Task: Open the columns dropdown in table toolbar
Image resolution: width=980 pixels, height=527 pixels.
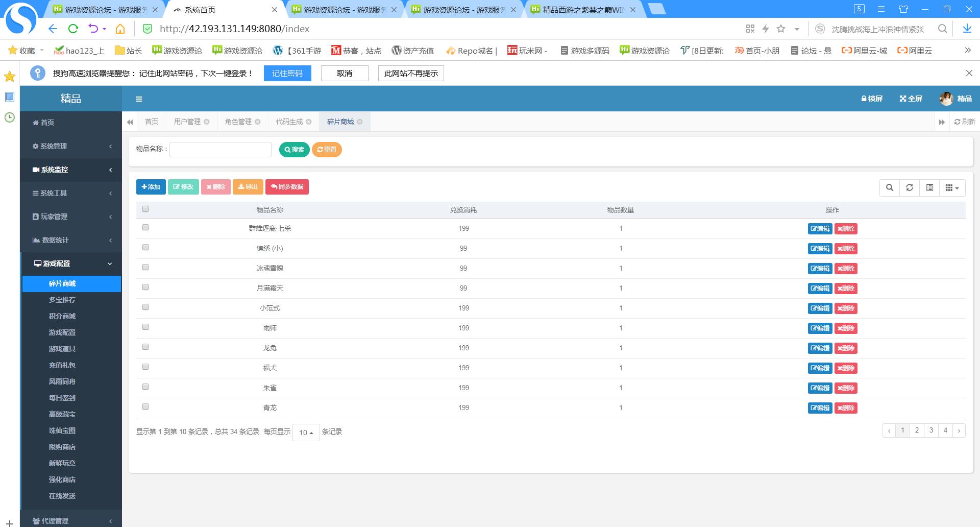Action: click(952, 188)
